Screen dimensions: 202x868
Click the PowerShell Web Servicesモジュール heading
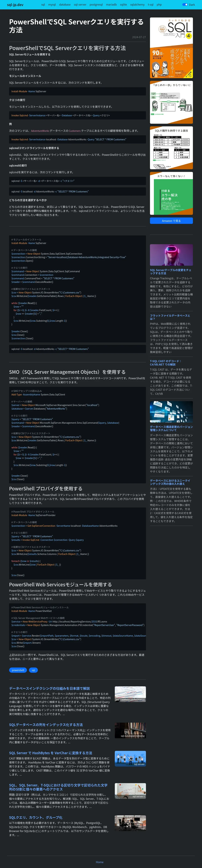coord(60,585)
